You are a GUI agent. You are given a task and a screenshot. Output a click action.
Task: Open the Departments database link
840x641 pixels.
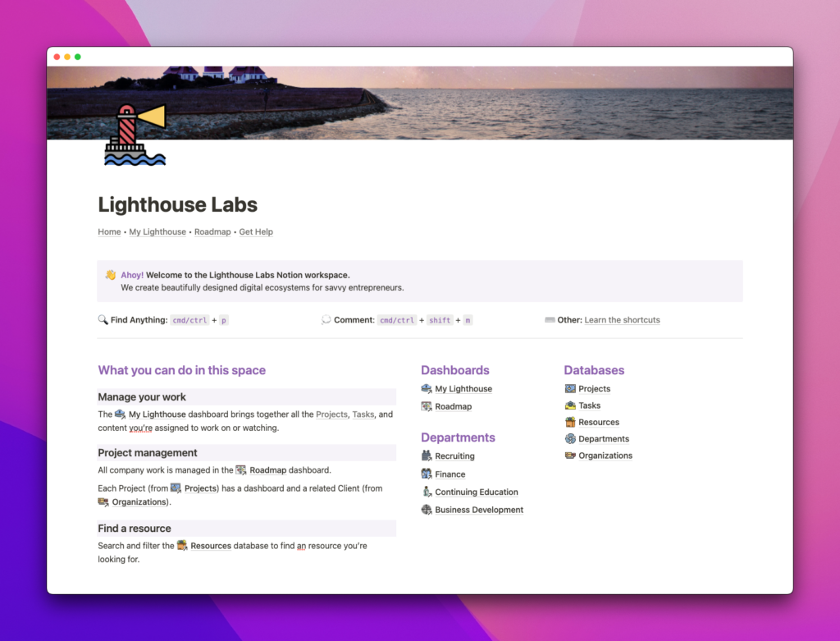pos(604,438)
